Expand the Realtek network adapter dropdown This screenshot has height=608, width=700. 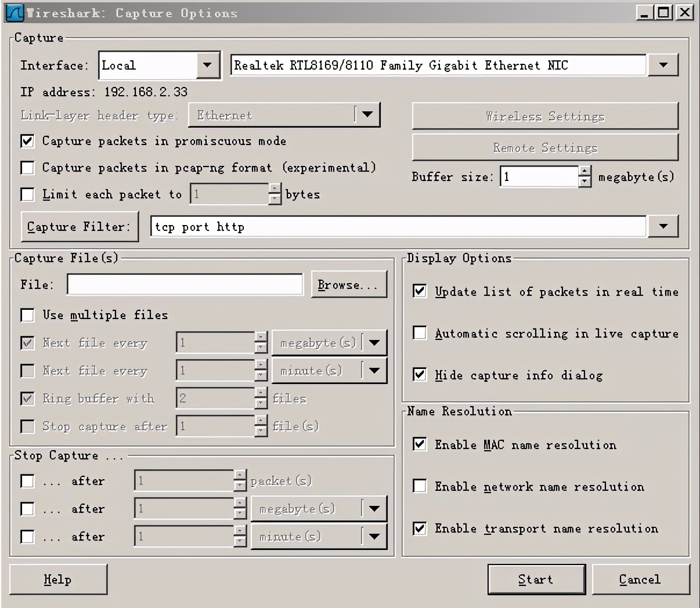pyautogui.click(x=663, y=65)
